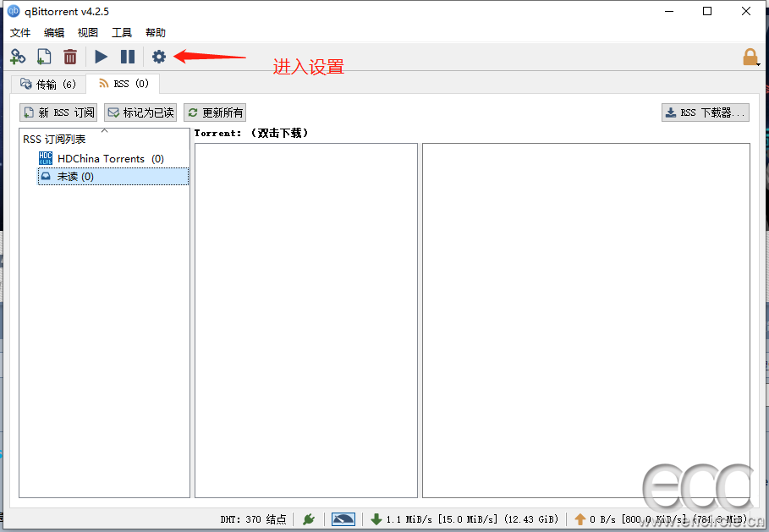Click the sort arrow above RSS list
The height and width of the screenshot is (532, 769).
pyautogui.click(x=104, y=131)
